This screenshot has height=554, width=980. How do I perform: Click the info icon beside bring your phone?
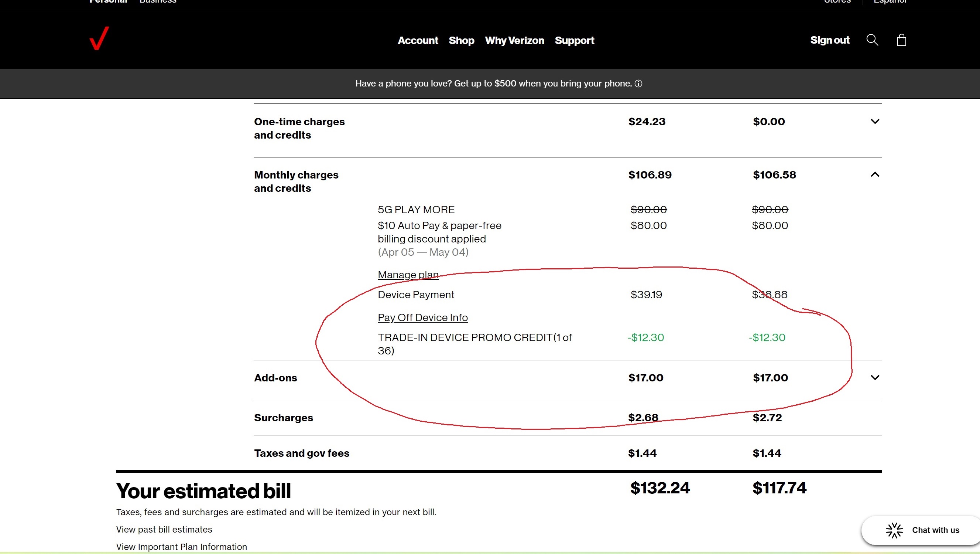pyautogui.click(x=638, y=84)
